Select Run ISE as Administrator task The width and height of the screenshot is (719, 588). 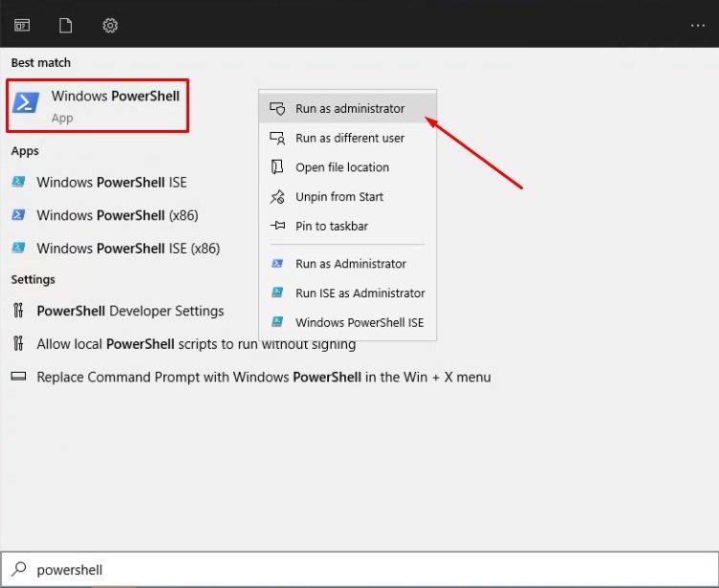click(x=348, y=293)
